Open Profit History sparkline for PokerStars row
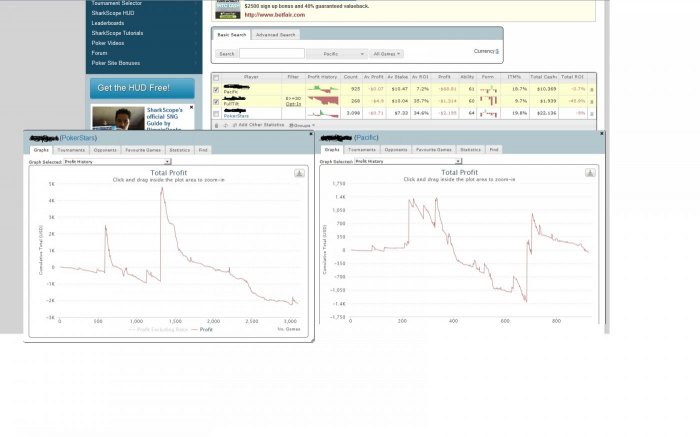The width and height of the screenshot is (700, 437). coord(323,113)
